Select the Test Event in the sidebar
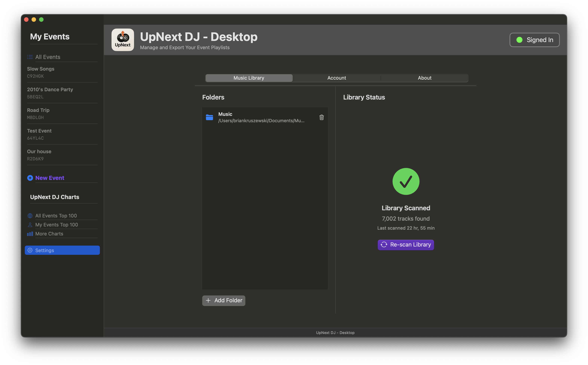The height and width of the screenshot is (365, 588). tap(39, 131)
